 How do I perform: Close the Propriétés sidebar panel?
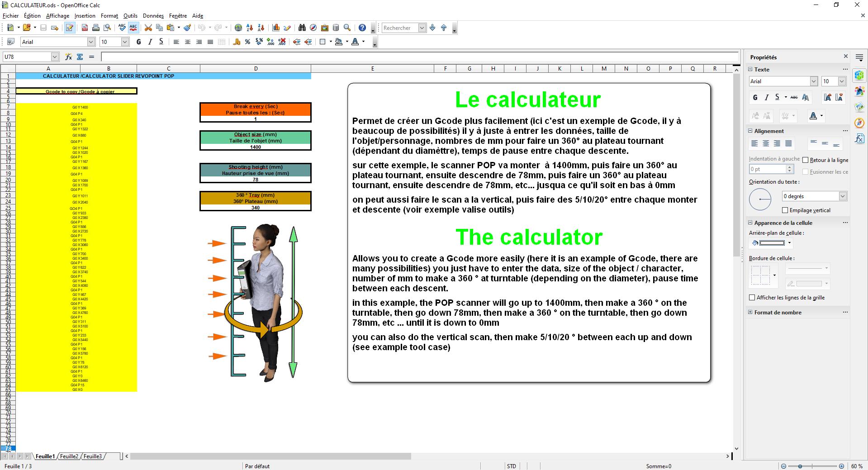click(x=845, y=56)
